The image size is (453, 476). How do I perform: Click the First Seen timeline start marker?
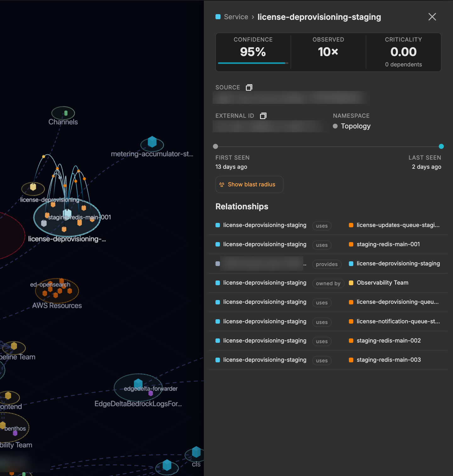[x=215, y=146]
